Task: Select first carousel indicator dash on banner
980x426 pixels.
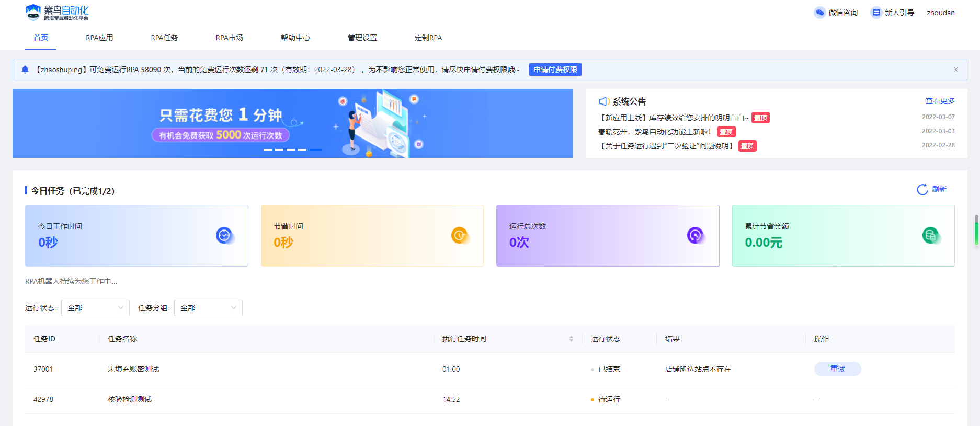Action: click(x=268, y=149)
